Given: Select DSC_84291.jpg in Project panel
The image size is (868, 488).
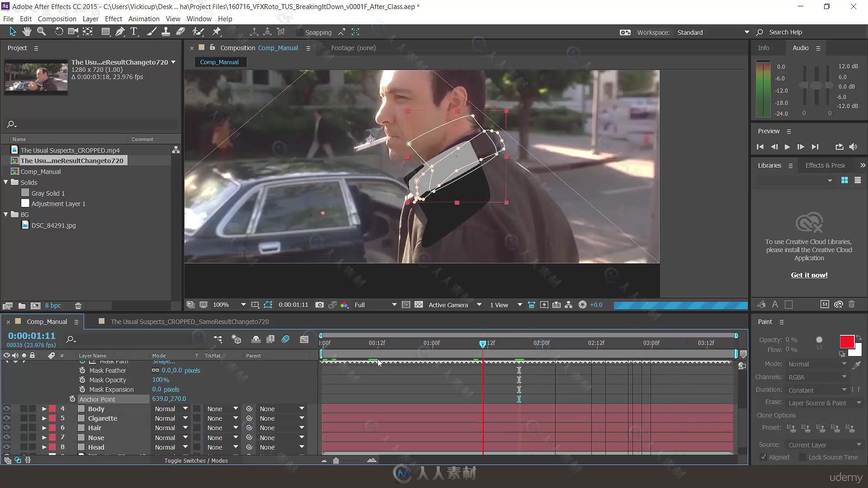Looking at the screenshot, I should [53, 225].
